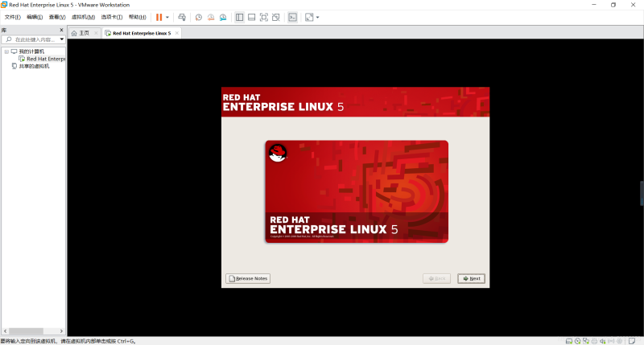This screenshot has height=345, width=644.
Task: Revert to snapshot using the orange clock icon
Action: (211, 17)
